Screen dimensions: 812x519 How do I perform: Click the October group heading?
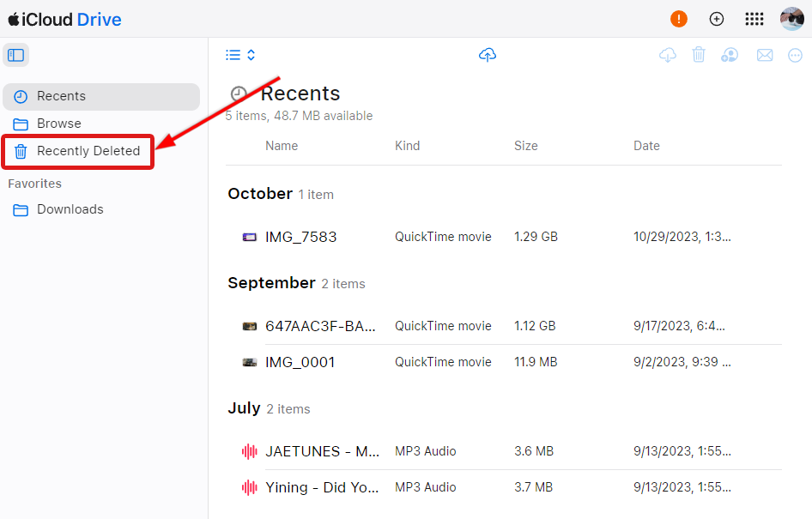pyautogui.click(x=260, y=194)
